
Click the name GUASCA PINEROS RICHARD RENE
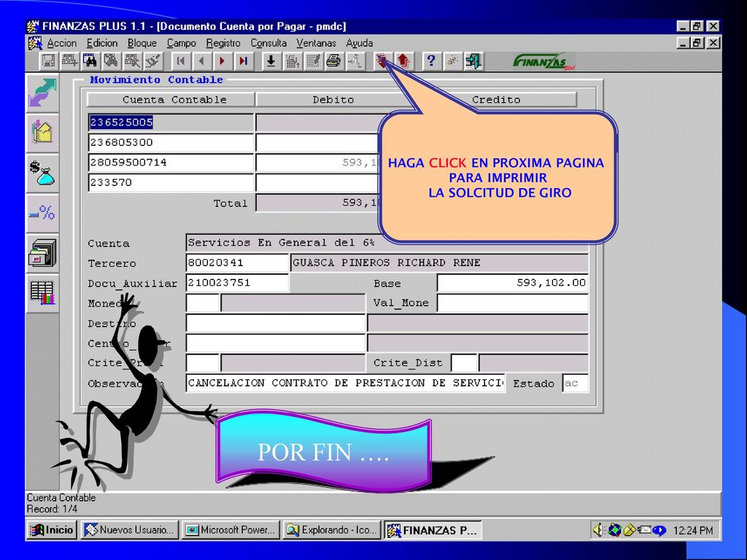(387, 262)
